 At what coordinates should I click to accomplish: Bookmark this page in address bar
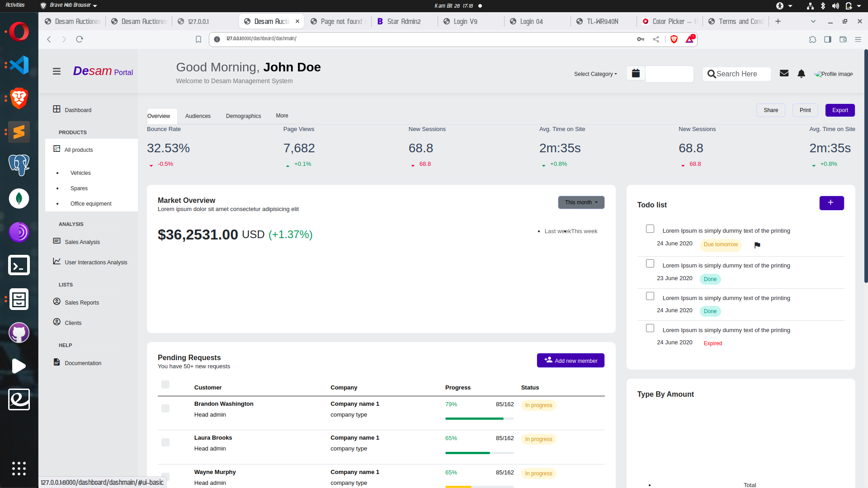[x=198, y=39]
